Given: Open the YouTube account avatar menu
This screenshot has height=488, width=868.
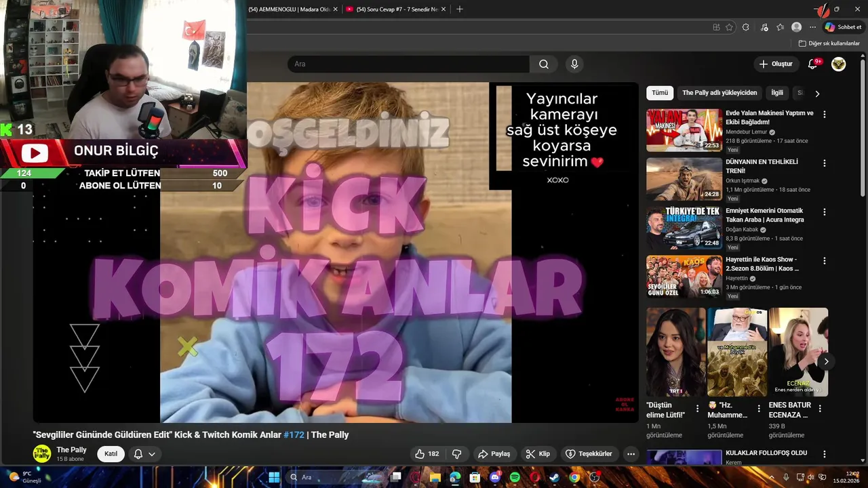Looking at the screenshot, I should pos(839,64).
